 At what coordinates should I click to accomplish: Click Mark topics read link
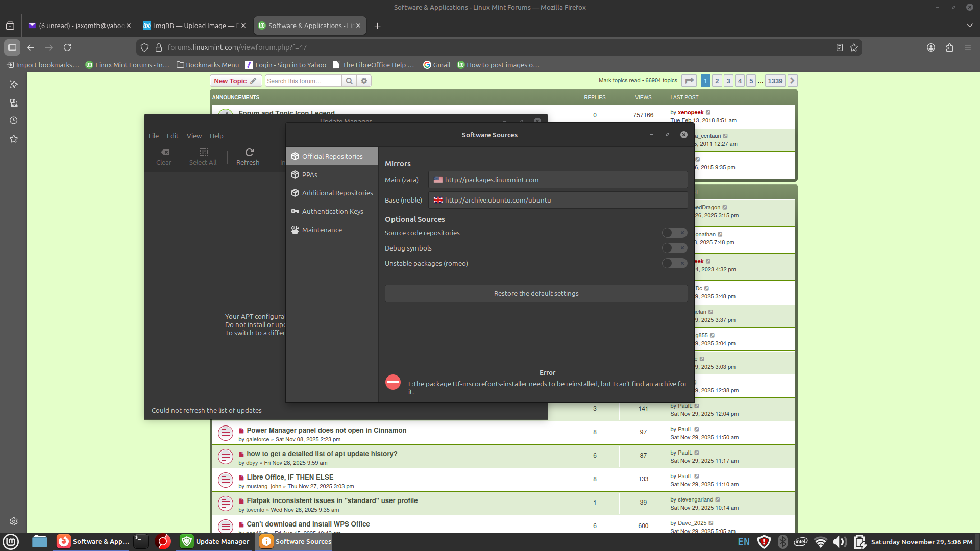pyautogui.click(x=619, y=81)
